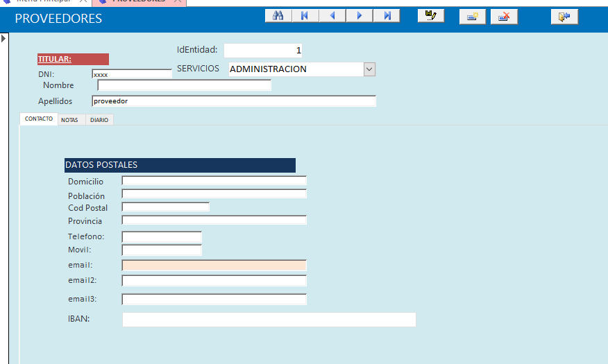Advance to the next record
608x364 pixels.
359,16
